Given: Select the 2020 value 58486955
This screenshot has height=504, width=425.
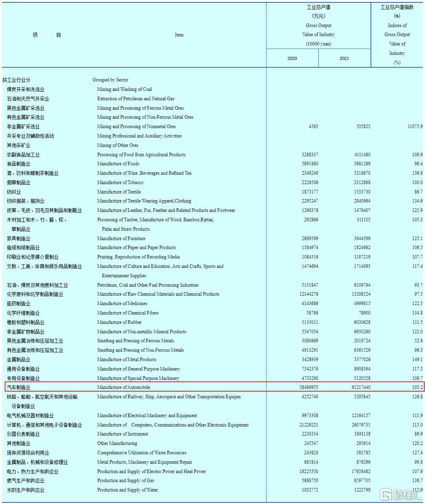Looking at the screenshot, I should click(x=309, y=387).
